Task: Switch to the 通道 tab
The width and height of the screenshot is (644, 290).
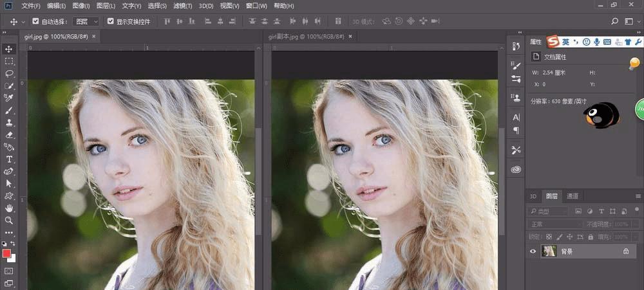Action: (572, 196)
